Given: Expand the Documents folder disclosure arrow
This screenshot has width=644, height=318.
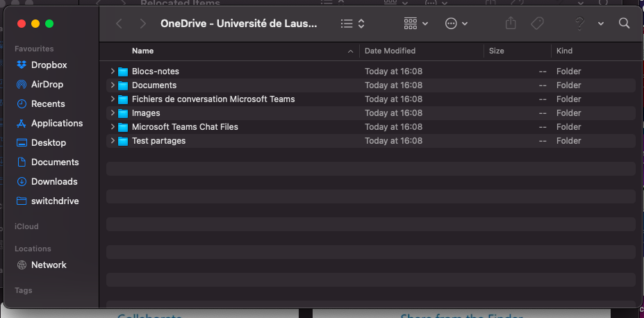Looking at the screenshot, I should pyautogui.click(x=113, y=85).
